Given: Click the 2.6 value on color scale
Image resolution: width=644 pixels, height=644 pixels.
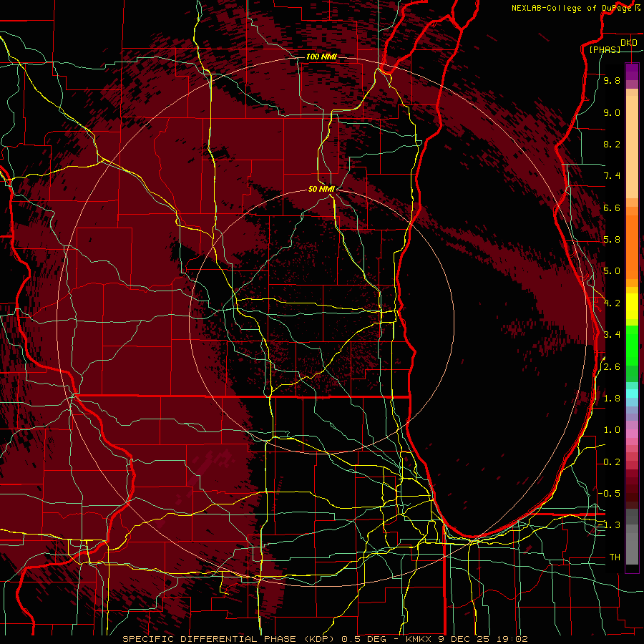Looking at the screenshot, I should click(612, 367).
